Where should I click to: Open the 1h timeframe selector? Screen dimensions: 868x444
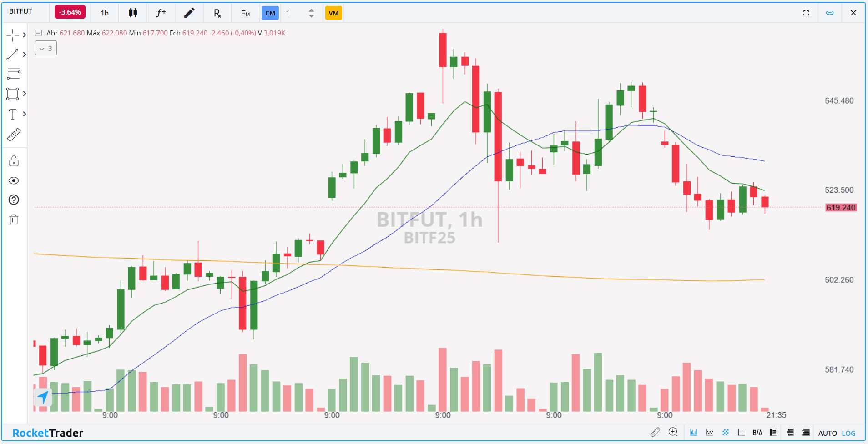pyautogui.click(x=105, y=13)
